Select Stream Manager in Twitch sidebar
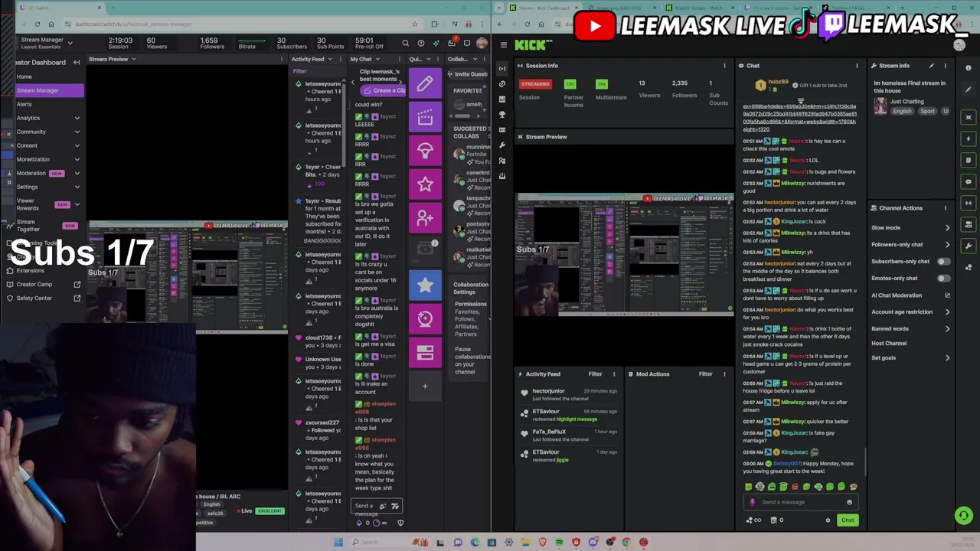Viewport: 980px width, 551px height. (50, 90)
